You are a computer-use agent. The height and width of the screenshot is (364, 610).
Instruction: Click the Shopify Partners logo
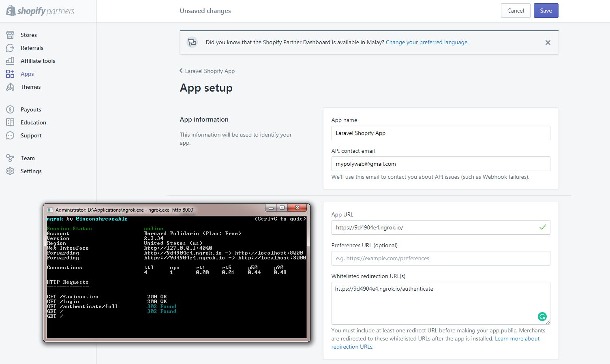coord(40,11)
